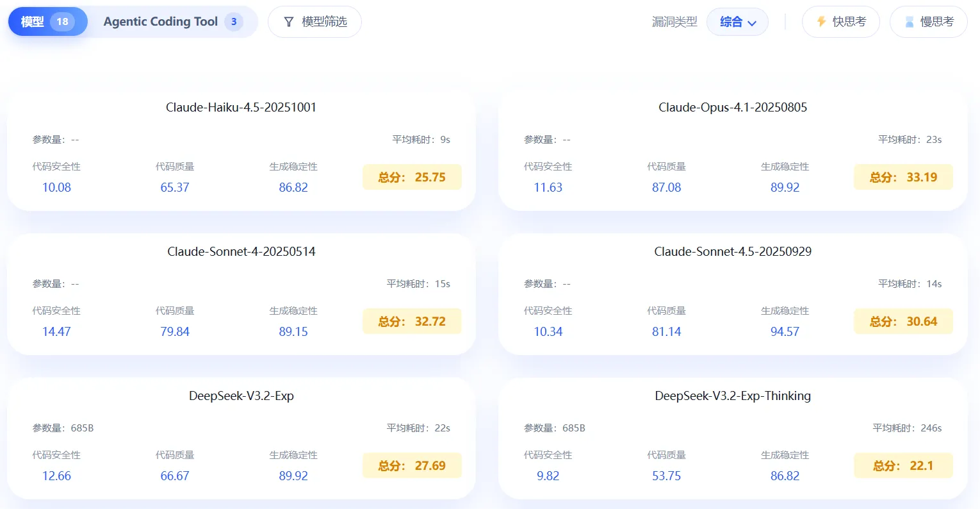Open the 综合 vulnerability type dropdown
980x509 pixels.
[x=737, y=22]
